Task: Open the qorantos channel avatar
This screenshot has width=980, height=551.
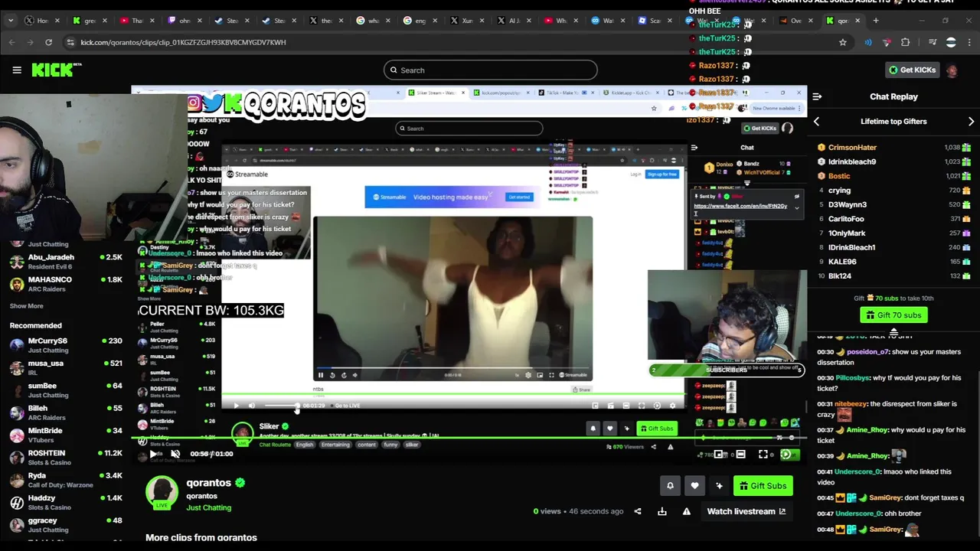Action: pos(162,492)
